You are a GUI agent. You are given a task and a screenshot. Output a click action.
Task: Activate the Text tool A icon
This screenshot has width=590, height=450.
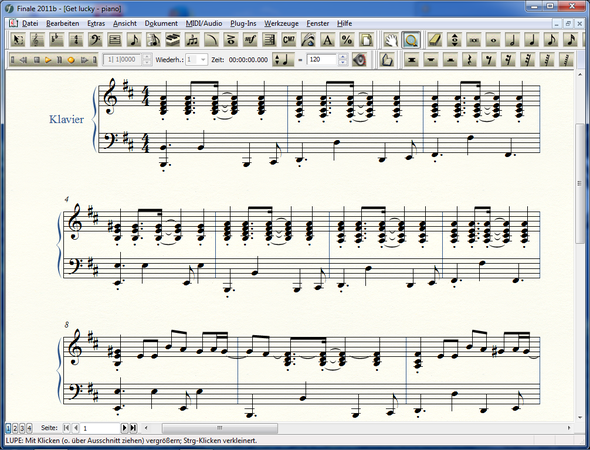point(328,40)
